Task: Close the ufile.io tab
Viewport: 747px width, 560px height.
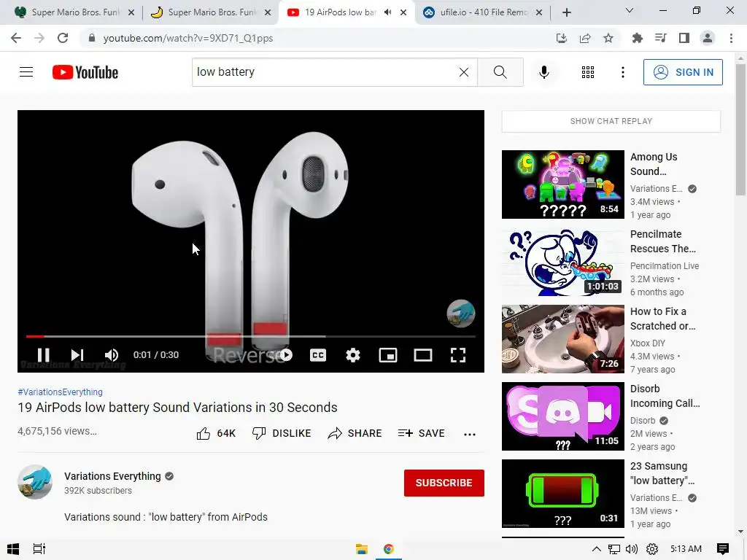Action: point(539,12)
